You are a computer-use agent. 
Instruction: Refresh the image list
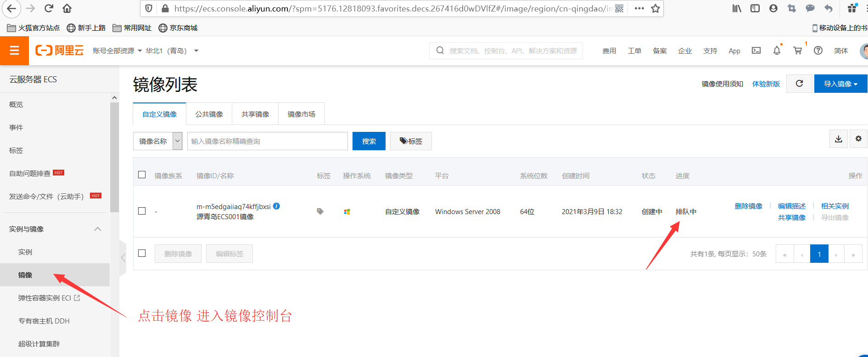click(799, 84)
